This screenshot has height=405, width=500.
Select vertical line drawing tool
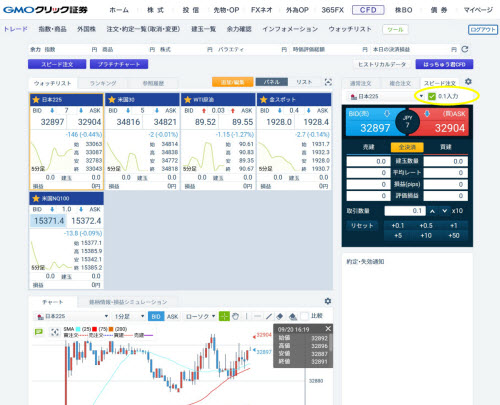[246, 316]
